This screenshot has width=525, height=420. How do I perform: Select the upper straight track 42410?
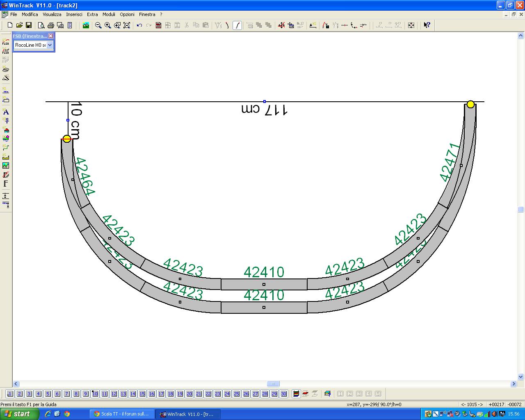[264, 284]
